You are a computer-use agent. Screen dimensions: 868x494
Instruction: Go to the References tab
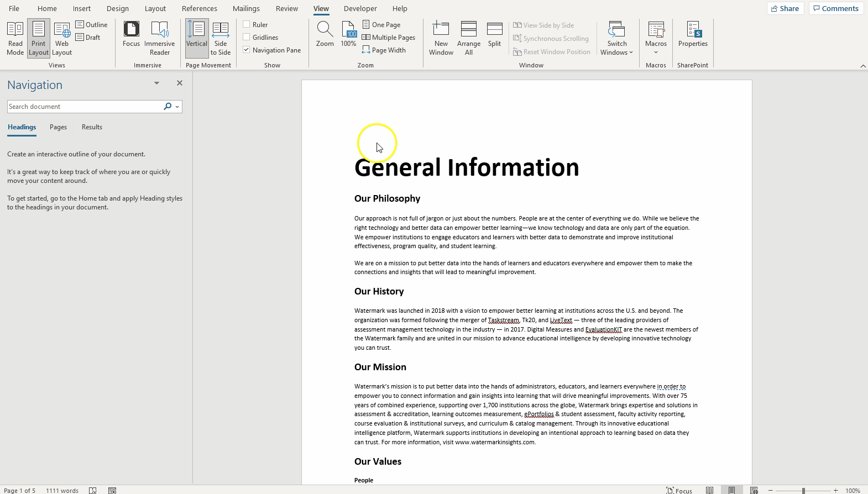point(200,8)
